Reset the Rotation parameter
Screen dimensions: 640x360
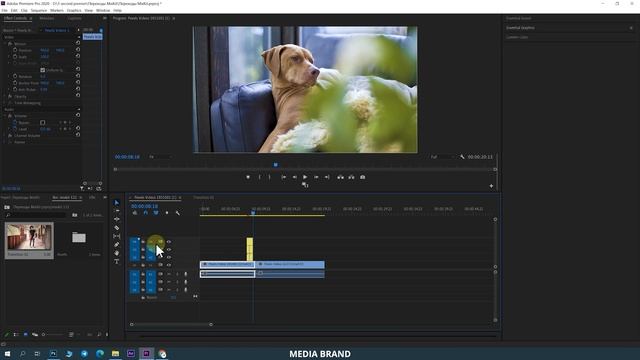(x=78, y=76)
